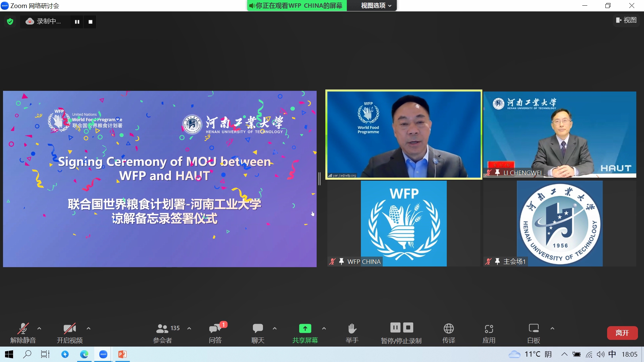Click the red 离开 leave button
Image resolution: width=644 pixels, height=362 pixels.
click(622, 333)
